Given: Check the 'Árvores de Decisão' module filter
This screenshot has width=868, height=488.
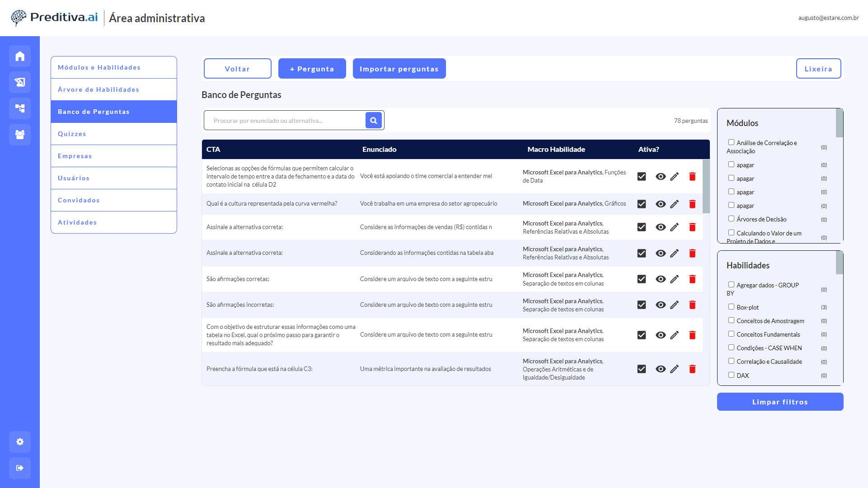Looking at the screenshot, I should coord(731,219).
